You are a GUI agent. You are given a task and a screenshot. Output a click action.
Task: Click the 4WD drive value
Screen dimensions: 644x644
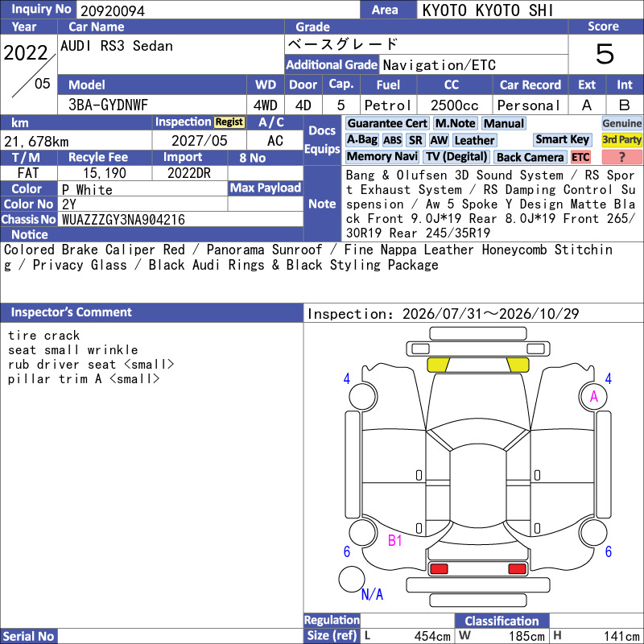pyautogui.click(x=265, y=105)
